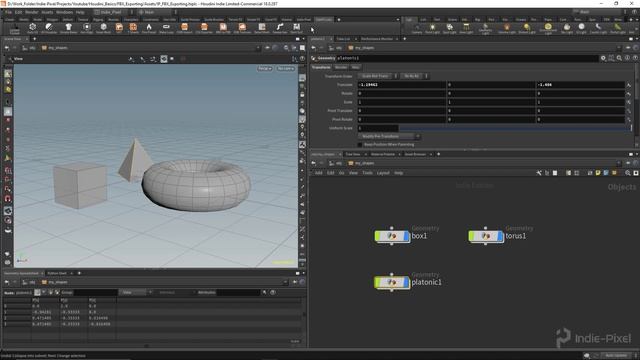The image size is (640, 360).
Task: Open network editor Tools menu
Action: point(367,173)
